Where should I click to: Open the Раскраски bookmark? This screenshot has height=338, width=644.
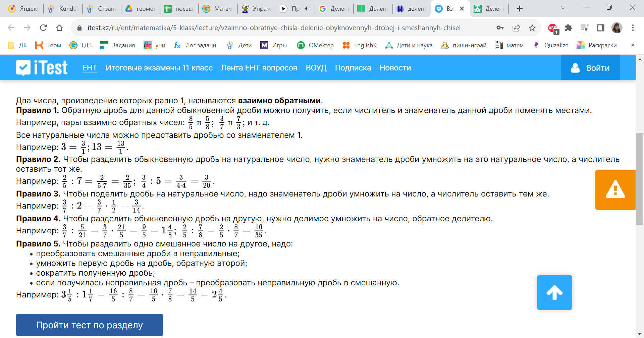point(596,45)
